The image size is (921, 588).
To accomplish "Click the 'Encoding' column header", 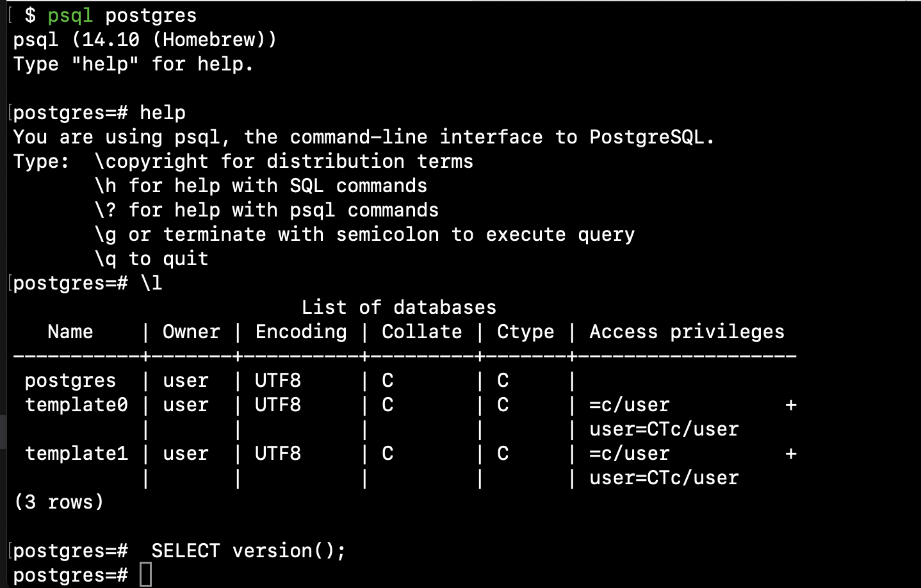I will click(x=301, y=332).
